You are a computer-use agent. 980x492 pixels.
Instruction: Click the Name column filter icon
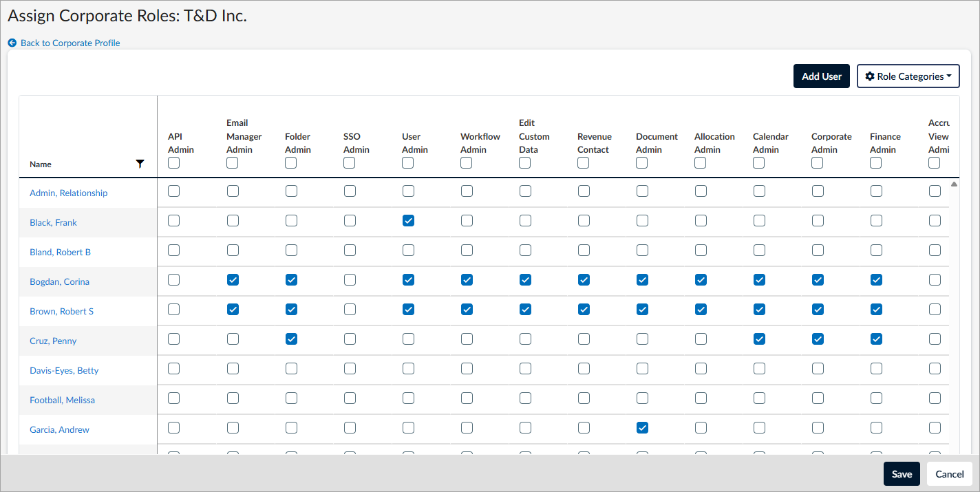140,164
